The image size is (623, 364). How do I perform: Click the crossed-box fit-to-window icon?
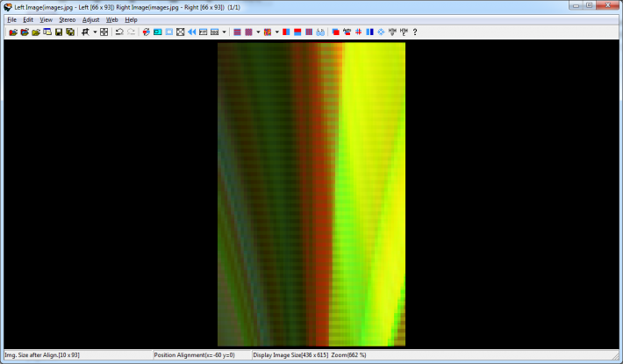[181, 32]
